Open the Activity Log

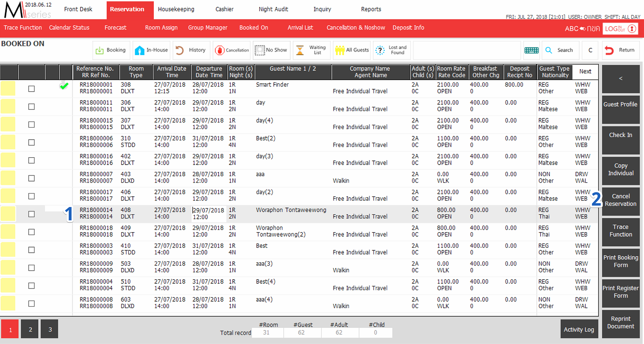pyautogui.click(x=579, y=329)
